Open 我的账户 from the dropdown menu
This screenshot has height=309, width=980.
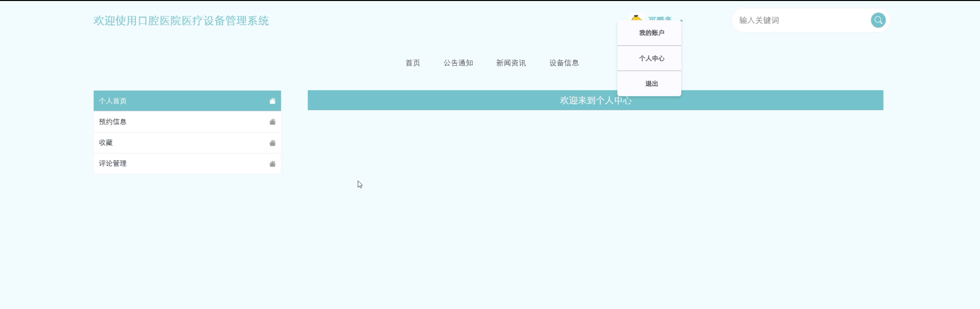coord(649,33)
